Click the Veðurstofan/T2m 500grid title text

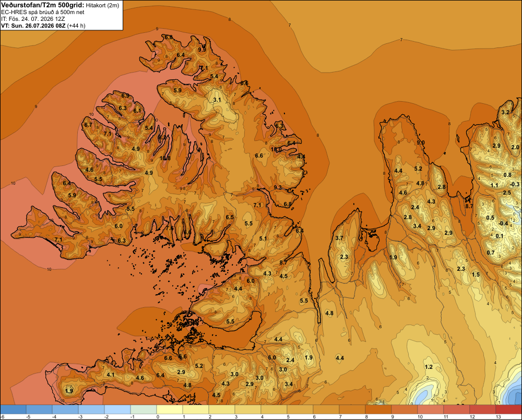(42, 5)
